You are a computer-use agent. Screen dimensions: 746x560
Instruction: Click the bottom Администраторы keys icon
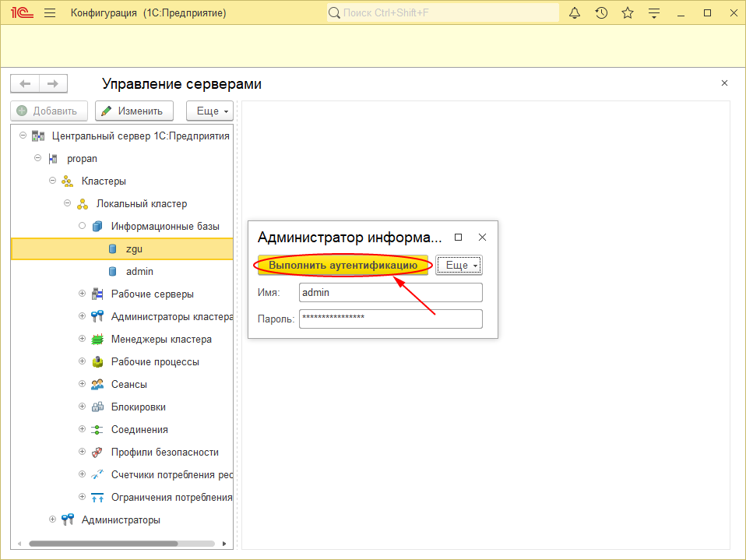tap(68, 519)
